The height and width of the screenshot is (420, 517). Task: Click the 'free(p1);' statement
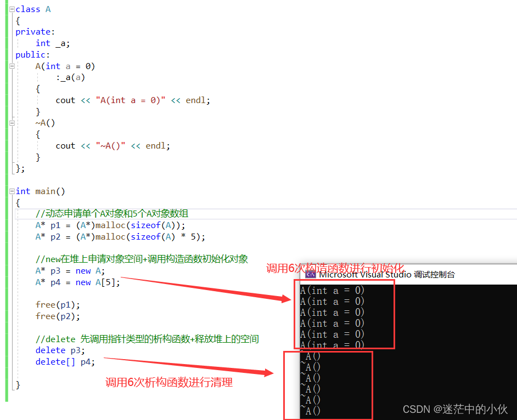pos(58,305)
